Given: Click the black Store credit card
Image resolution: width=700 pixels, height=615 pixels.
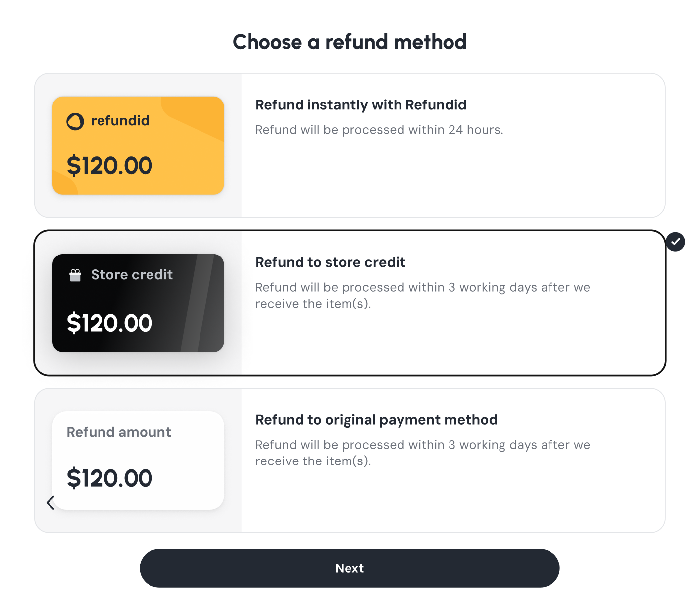Looking at the screenshot, I should (138, 302).
